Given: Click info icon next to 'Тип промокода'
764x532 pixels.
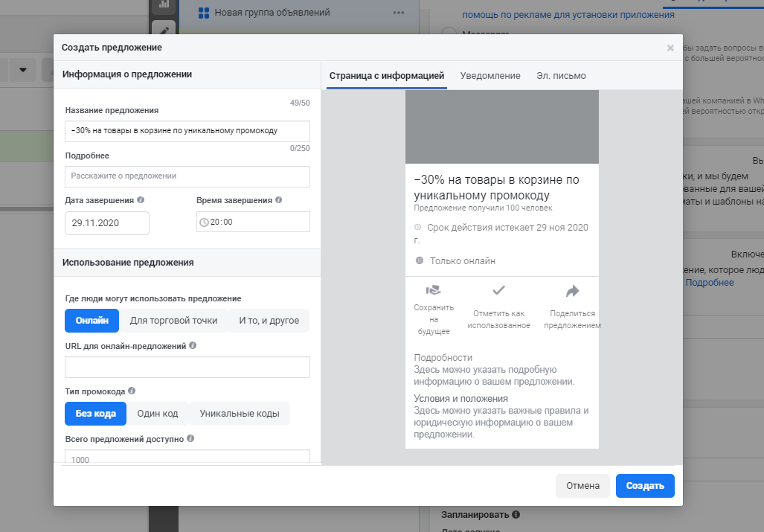Looking at the screenshot, I should tap(132, 391).
